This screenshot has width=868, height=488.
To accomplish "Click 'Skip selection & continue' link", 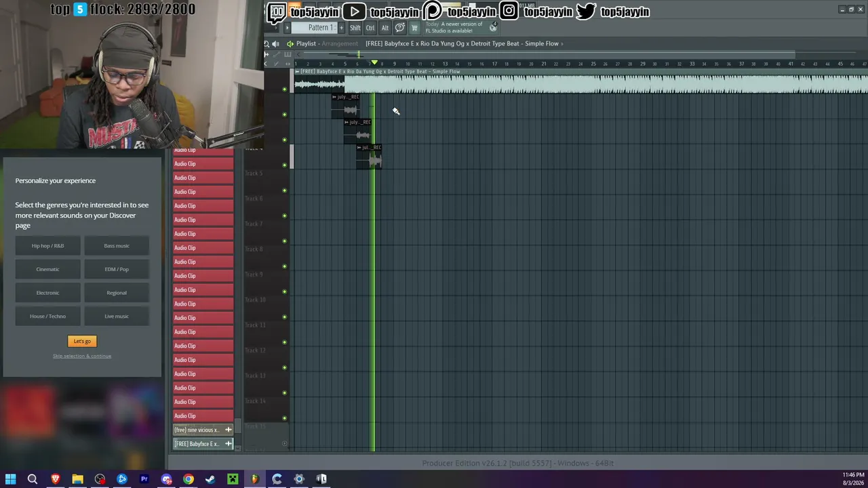I will (82, 356).
